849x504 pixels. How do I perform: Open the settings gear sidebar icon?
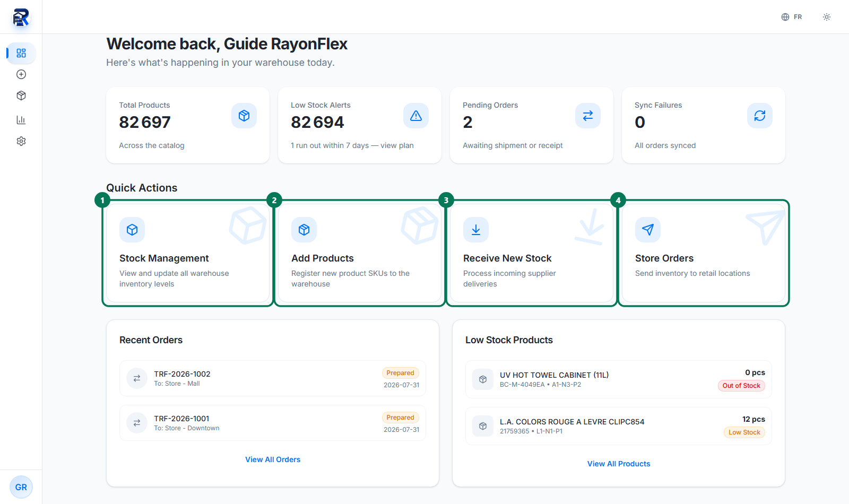21,141
